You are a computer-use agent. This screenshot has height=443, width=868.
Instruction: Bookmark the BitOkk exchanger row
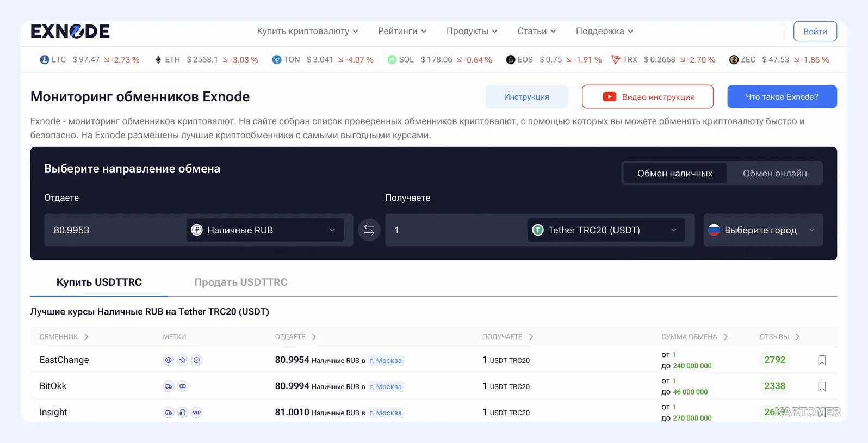pyautogui.click(x=822, y=386)
